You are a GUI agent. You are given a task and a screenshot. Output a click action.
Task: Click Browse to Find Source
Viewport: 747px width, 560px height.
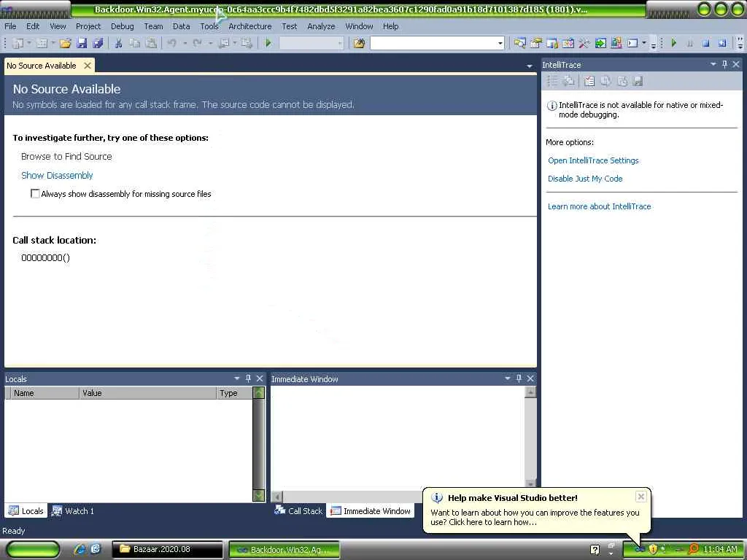click(66, 156)
